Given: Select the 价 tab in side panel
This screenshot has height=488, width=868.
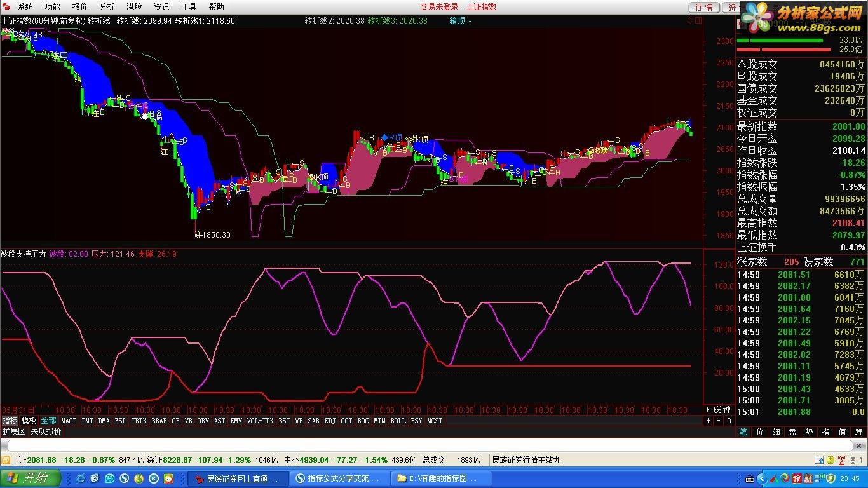Looking at the screenshot, I should point(759,432).
